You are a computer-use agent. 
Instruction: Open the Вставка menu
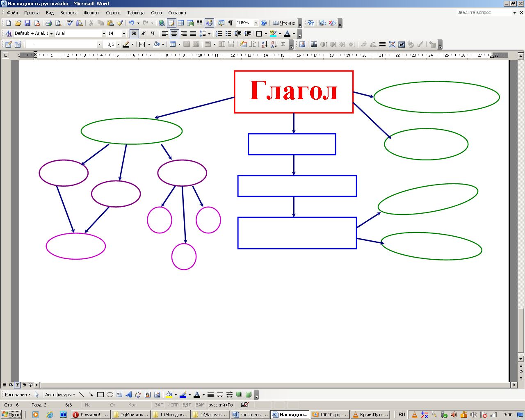[68, 13]
